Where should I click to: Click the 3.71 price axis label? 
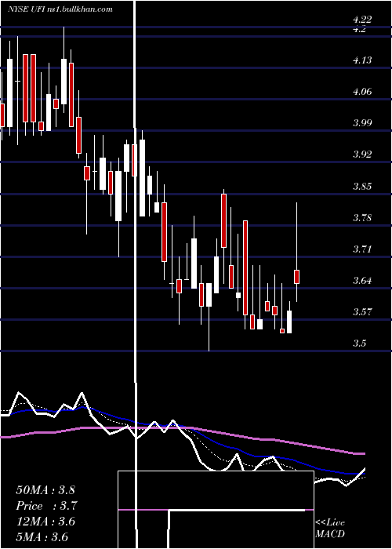click(x=362, y=249)
